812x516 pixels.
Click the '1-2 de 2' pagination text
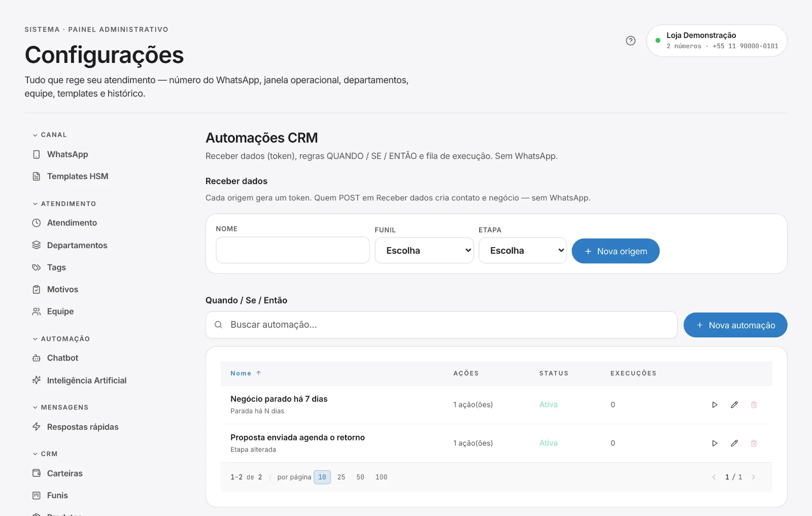[246, 477]
